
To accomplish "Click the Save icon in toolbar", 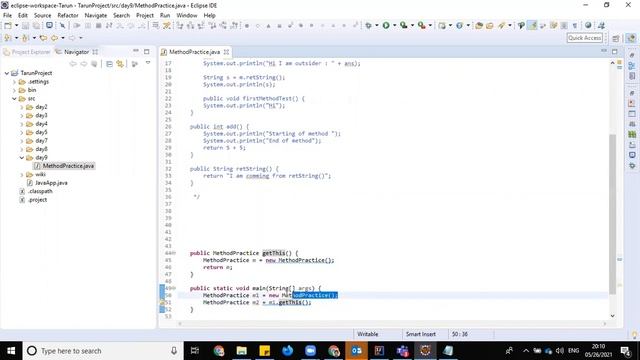I will click(x=25, y=25).
